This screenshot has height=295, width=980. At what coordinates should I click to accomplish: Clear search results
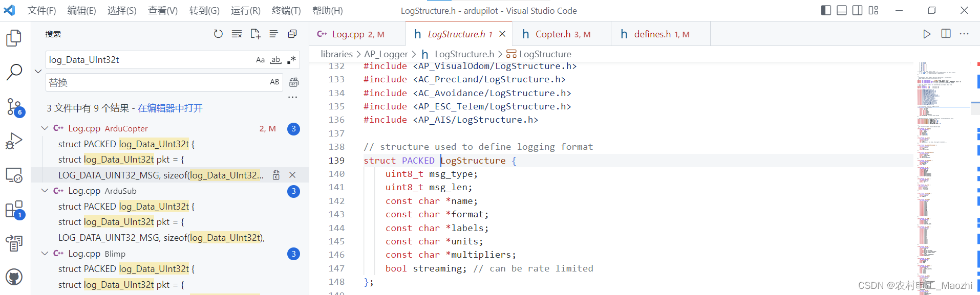[x=237, y=34]
